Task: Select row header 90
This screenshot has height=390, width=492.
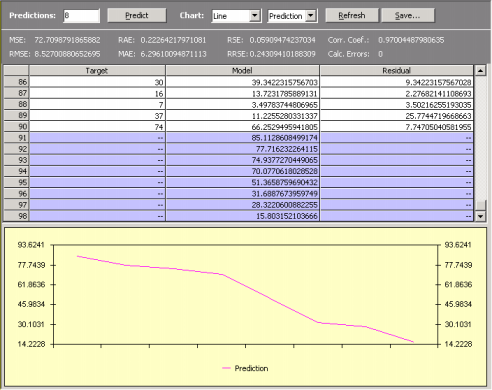Action: tap(16, 127)
